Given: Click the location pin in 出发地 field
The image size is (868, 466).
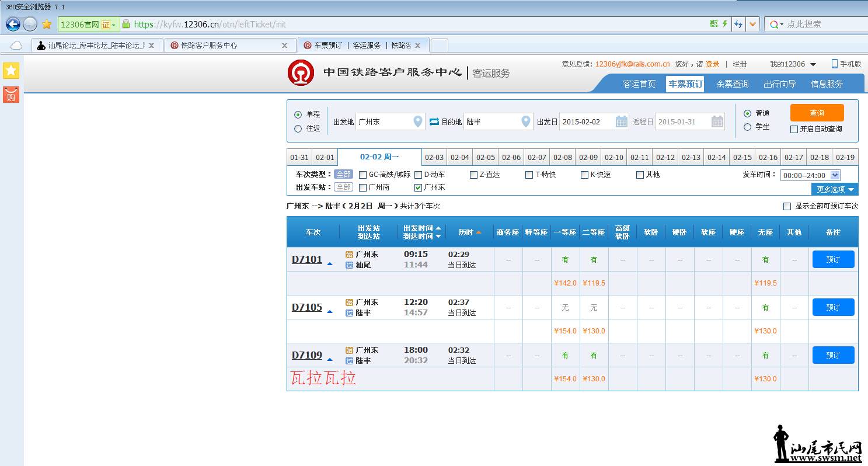Looking at the screenshot, I should (x=418, y=121).
